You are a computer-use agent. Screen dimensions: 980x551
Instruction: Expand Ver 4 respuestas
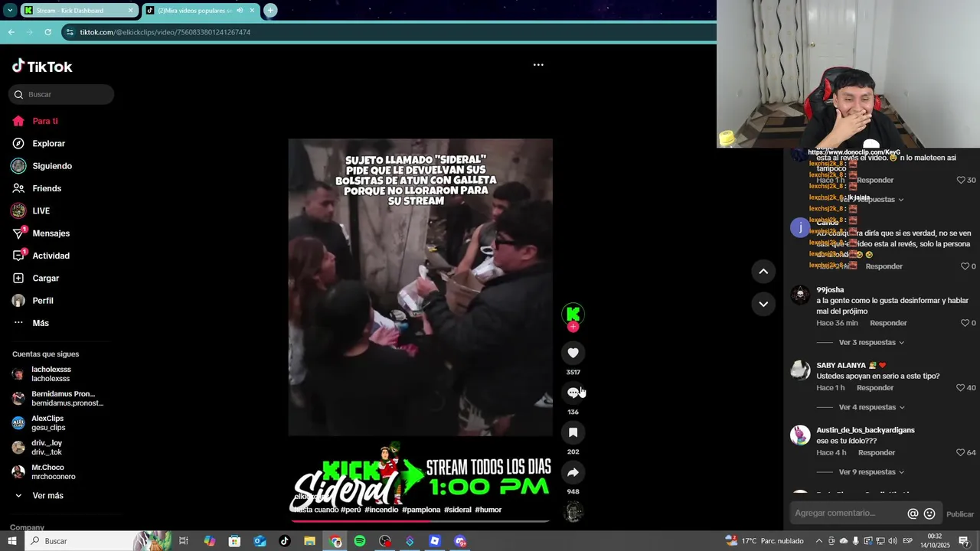[871, 407]
